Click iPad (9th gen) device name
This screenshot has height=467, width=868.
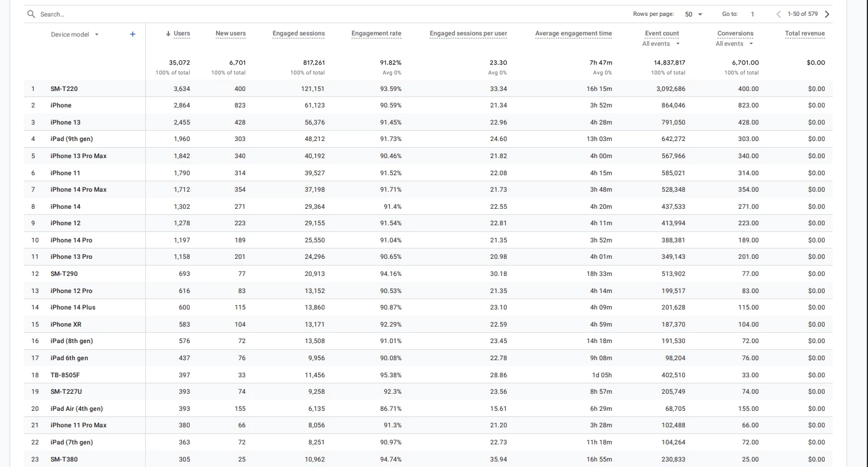click(x=71, y=139)
